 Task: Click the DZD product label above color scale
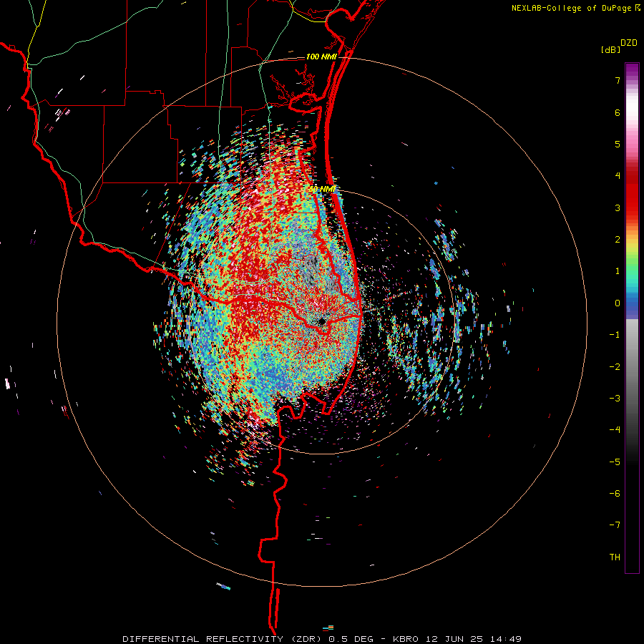tap(629, 43)
